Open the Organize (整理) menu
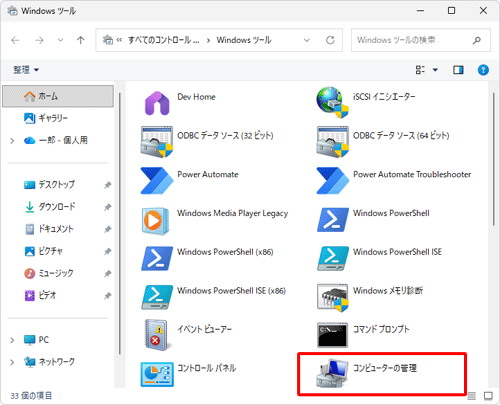500x405 pixels. [26, 70]
